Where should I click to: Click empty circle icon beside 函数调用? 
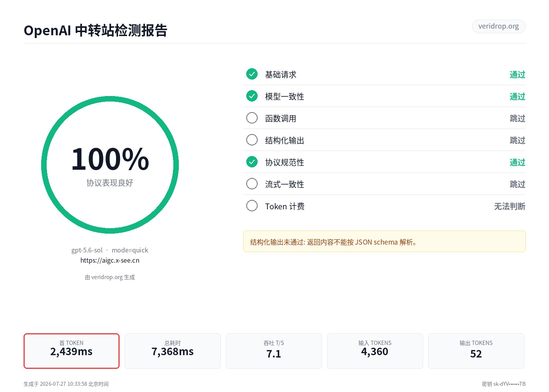click(252, 118)
